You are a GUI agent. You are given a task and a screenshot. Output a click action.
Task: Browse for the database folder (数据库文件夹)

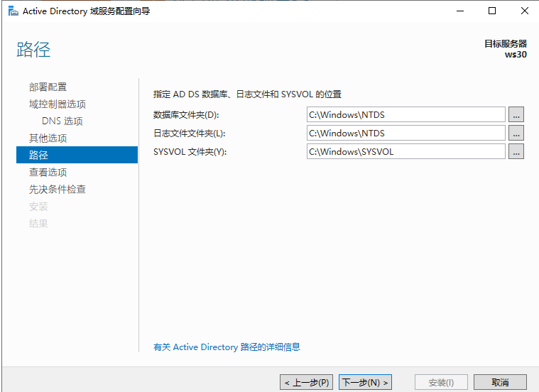pos(516,114)
